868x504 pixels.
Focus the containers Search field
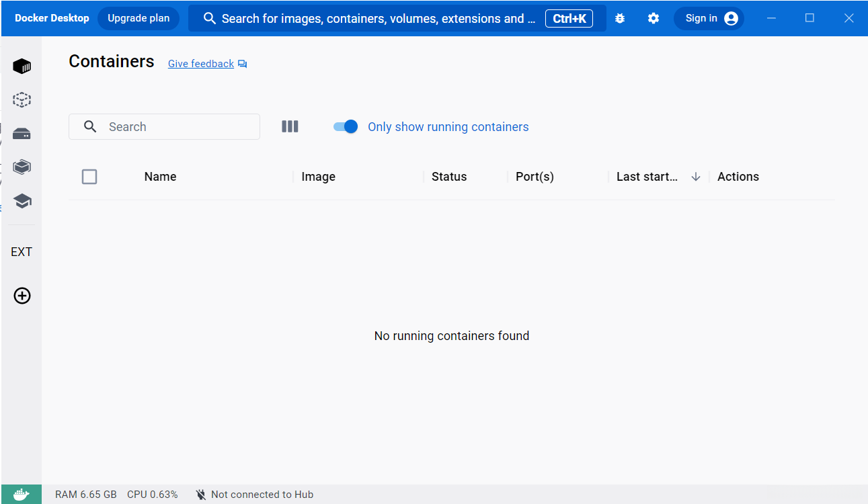tap(164, 126)
